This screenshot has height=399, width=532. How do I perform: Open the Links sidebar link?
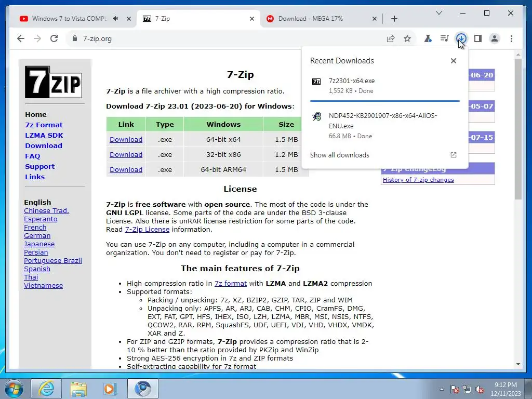click(35, 177)
